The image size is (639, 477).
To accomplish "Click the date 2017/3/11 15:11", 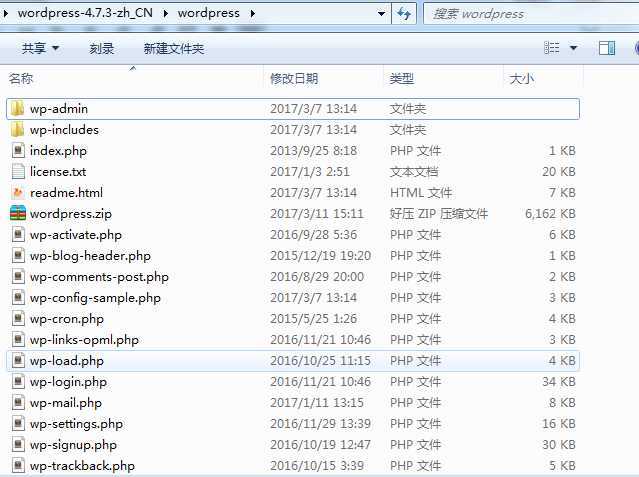I will point(317,214).
